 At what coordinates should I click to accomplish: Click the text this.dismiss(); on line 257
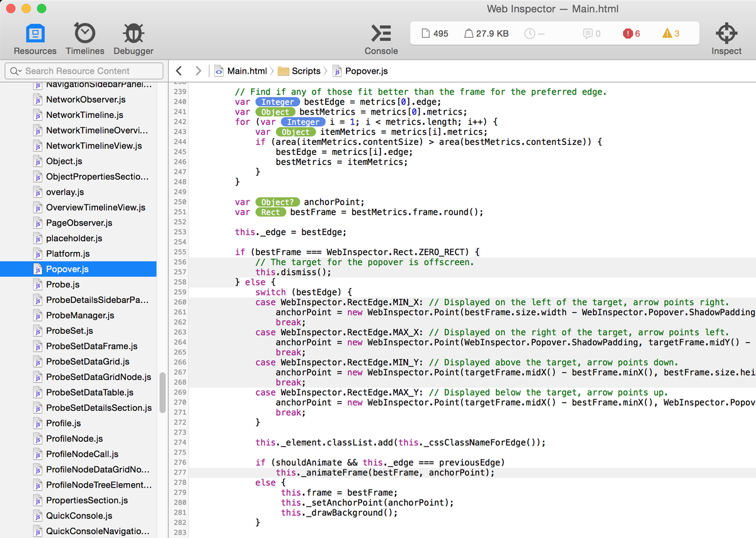coord(293,273)
